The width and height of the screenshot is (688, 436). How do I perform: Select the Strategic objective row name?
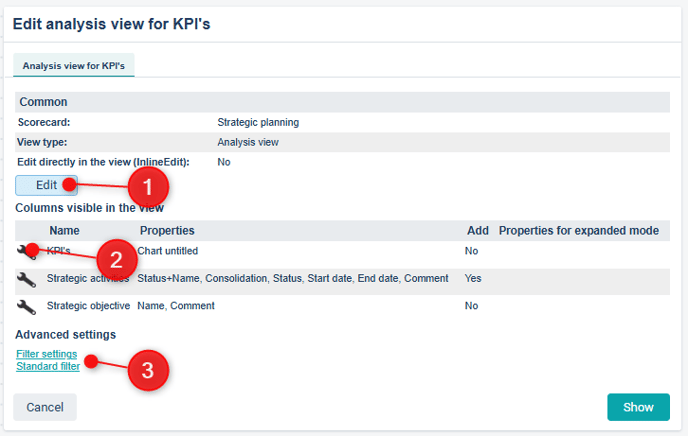click(x=88, y=306)
